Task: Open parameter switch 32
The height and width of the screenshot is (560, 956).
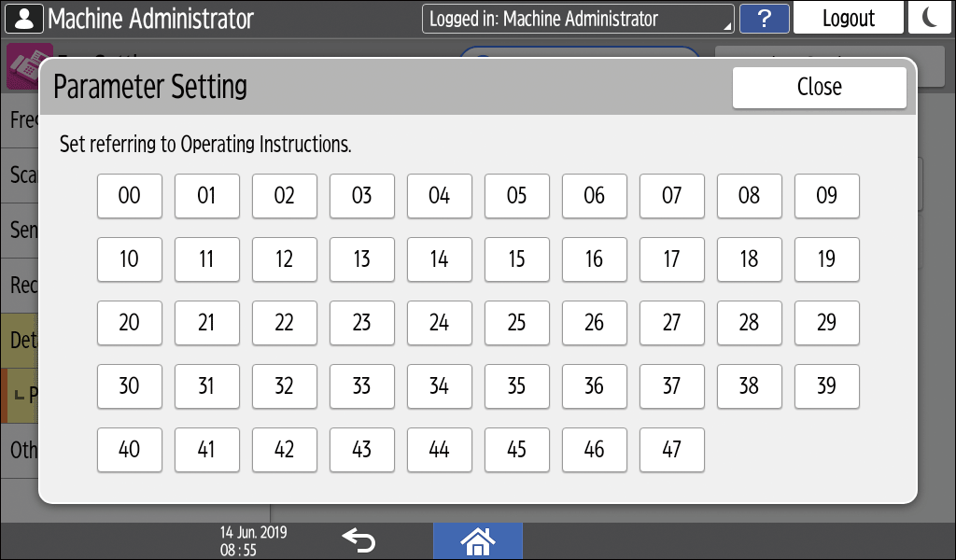Action: pos(285,386)
